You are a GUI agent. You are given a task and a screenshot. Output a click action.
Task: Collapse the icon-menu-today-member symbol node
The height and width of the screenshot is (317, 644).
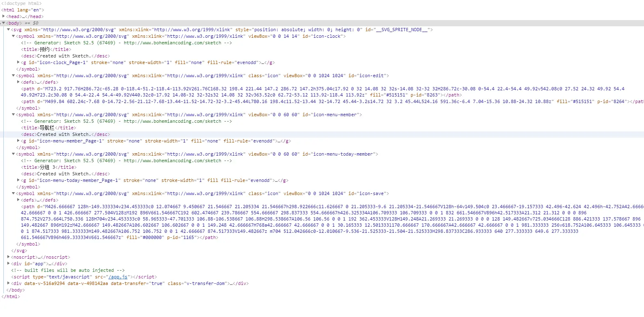point(14,154)
